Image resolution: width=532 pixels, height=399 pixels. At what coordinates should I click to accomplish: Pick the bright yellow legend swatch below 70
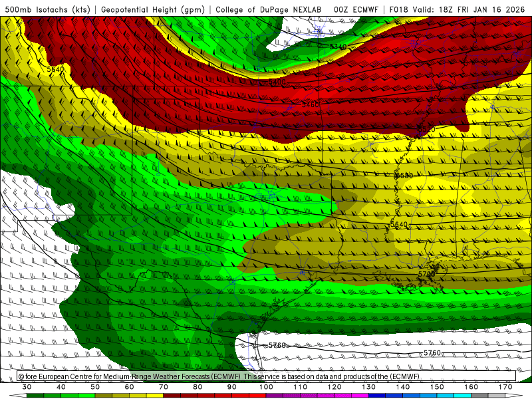tap(155, 396)
